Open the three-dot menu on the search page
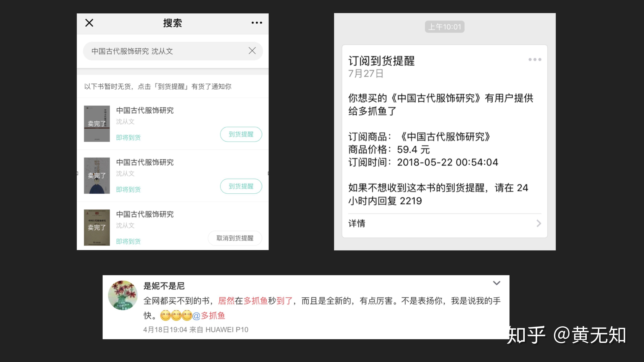Image resolution: width=644 pixels, height=362 pixels. pos(257,23)
